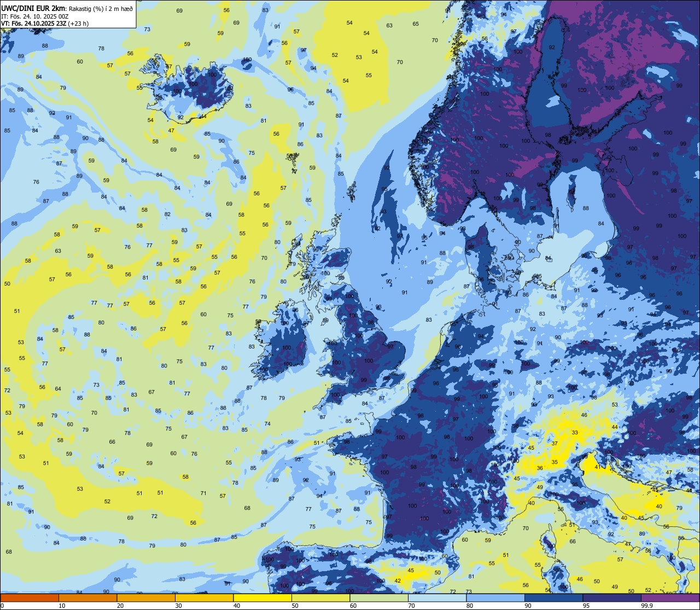Screen dimensions: 700x610
Task: Click the '99.9' tick label on the colour bar
Action: (647, 606)
